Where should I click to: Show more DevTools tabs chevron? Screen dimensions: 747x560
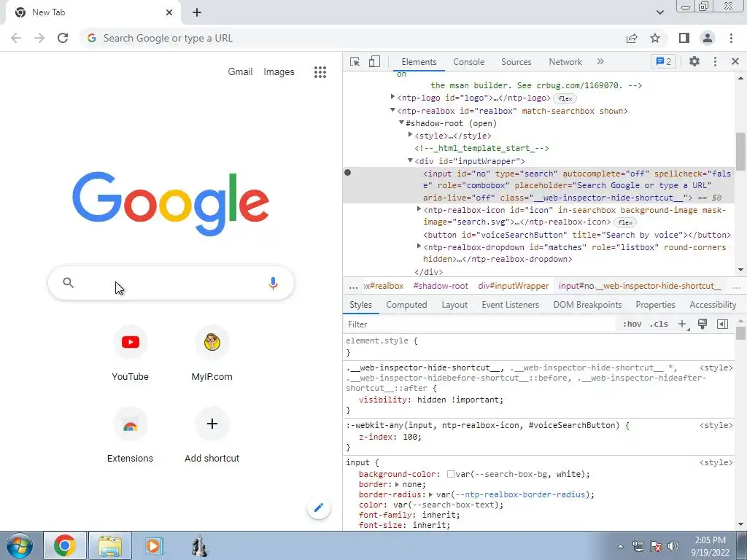(x=600, y=61)
